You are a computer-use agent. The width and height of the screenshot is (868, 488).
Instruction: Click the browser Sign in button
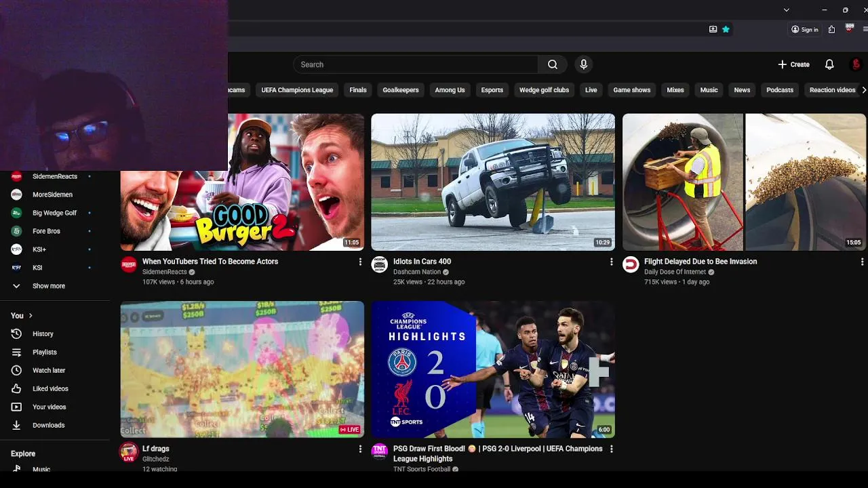coord(805,29)
